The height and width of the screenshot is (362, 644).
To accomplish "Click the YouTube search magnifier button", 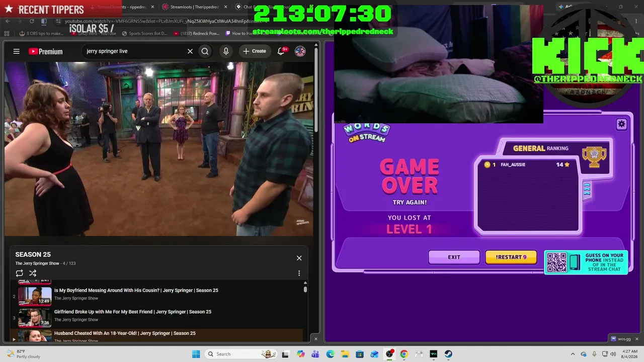I will click(205, 51).
